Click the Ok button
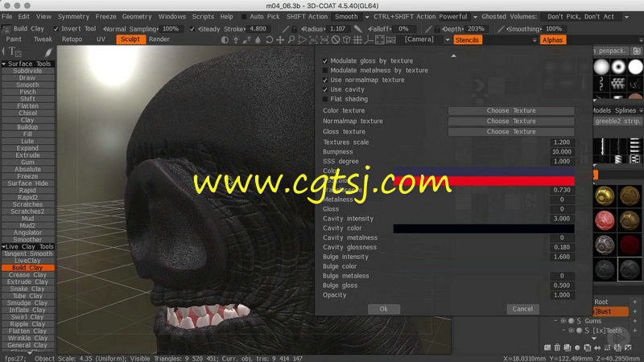644x362 pixels. pyautogui.click(x=384, y=309)
